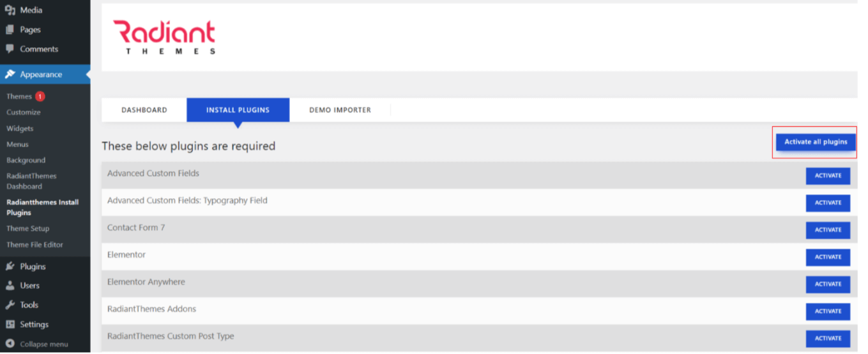Open Themes submenu with update badge

20,96
